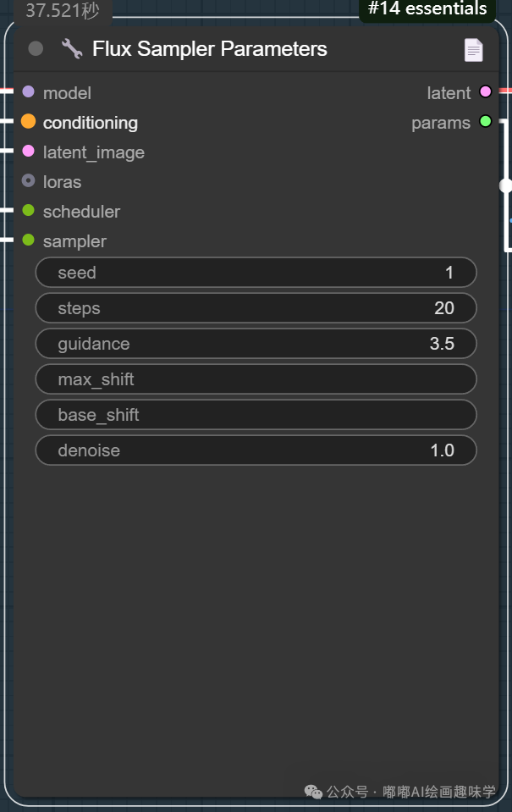Click the green scheduler input socket
The height and width of the screenshot is (812, 512).
point(27,211)
